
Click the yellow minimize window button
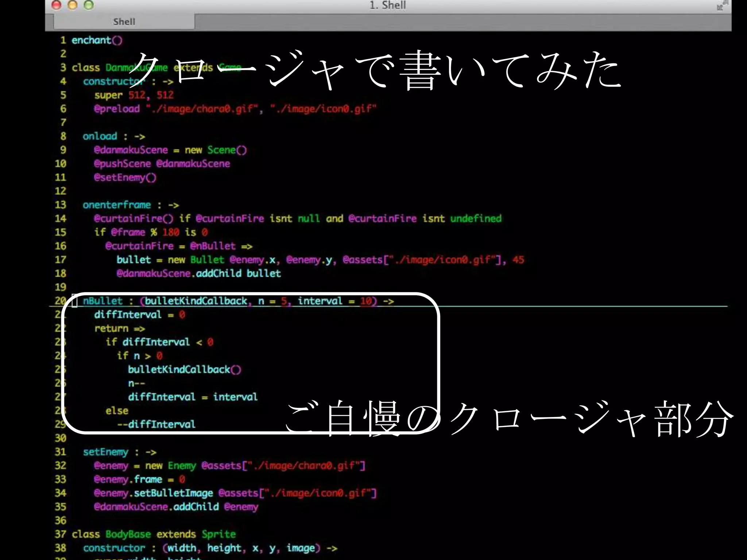73,5
